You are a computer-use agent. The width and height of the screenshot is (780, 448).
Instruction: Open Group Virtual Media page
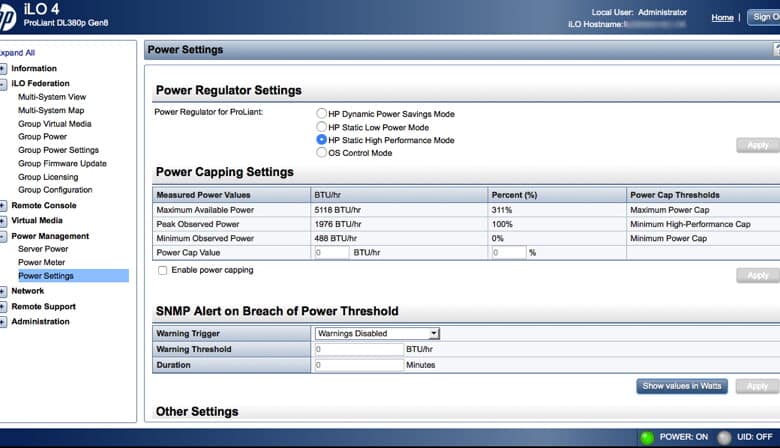click(55, 124)
